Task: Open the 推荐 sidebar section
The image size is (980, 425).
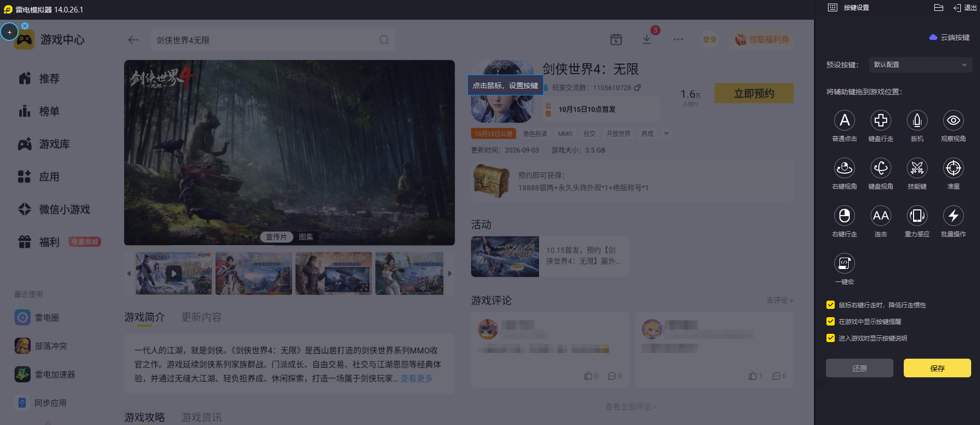Action: click(x=39, y=78)
